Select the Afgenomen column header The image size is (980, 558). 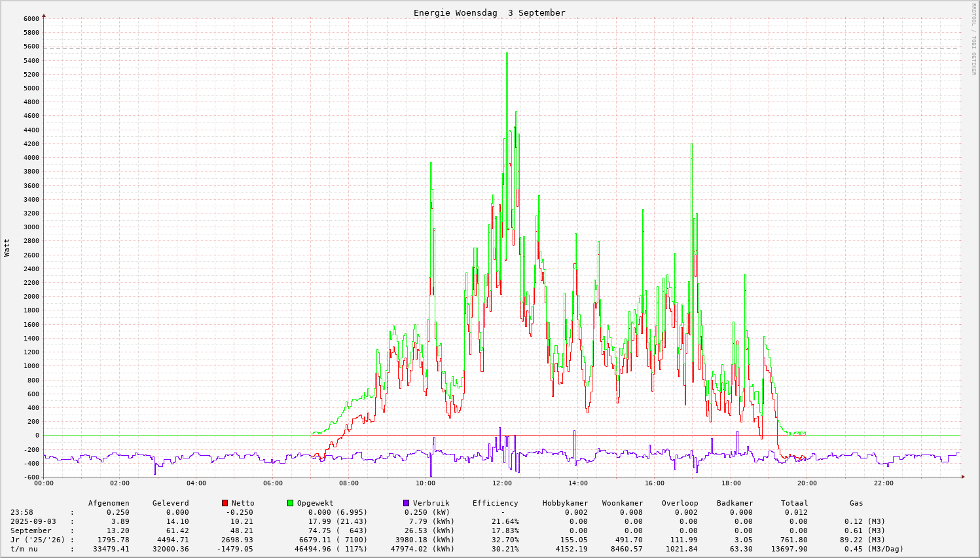[109, 503]
